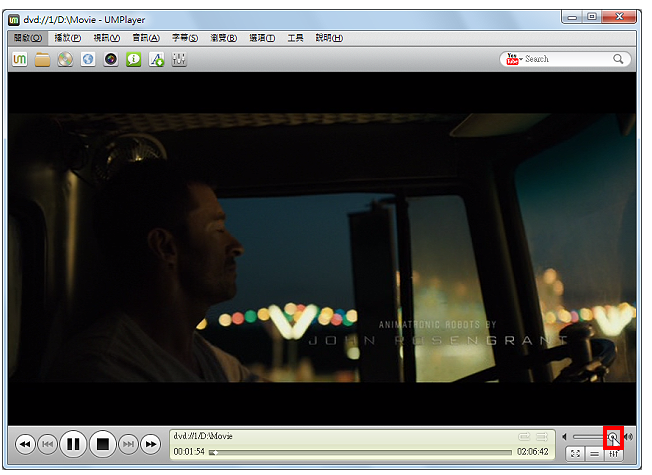The image size is (652, 475).
Task: Open the 播放(P) menu
Action: (x=68, y=38)
